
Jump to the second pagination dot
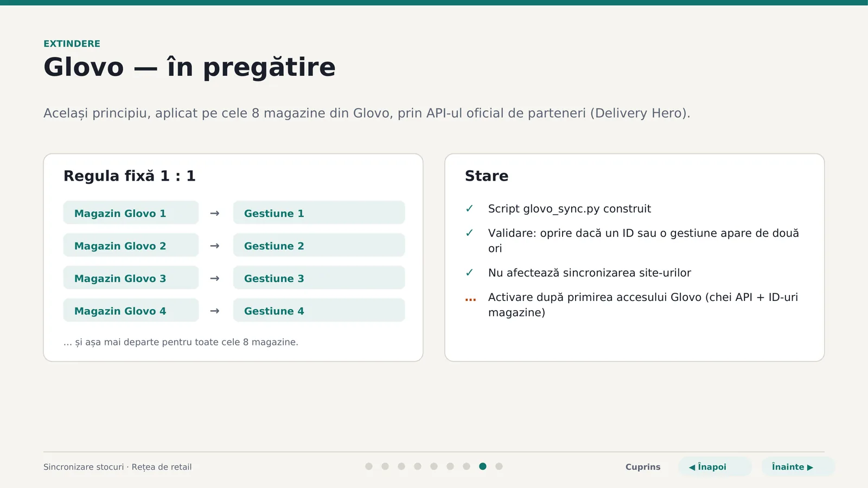385,466
